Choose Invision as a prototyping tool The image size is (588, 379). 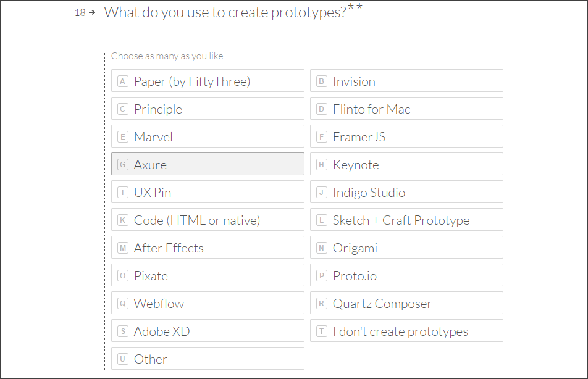pyautogui.click(x=406, y=81)
